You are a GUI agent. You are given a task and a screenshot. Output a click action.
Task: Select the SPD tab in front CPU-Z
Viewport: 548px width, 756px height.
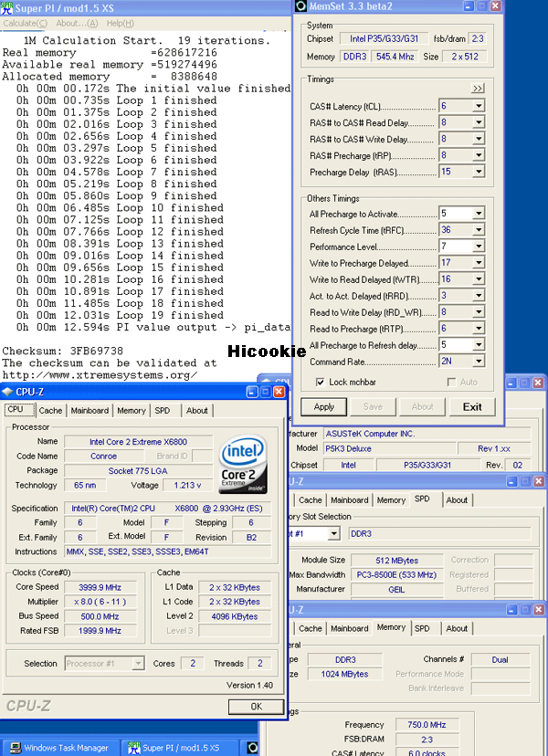(163, 410)
